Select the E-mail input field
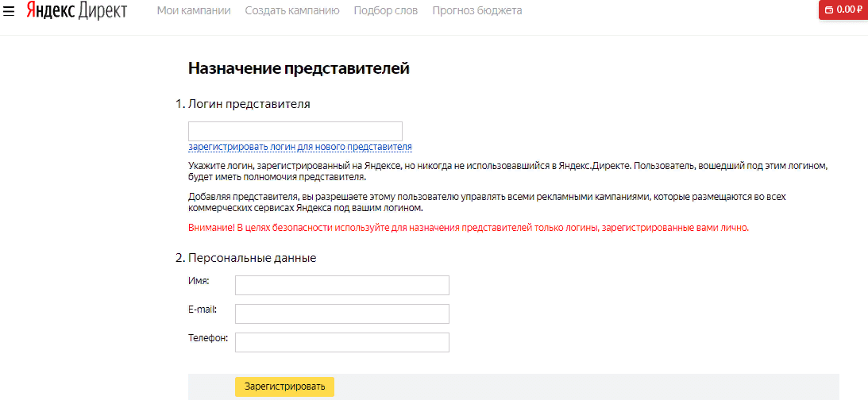The width and height of the screenshot is (868, 400). (x=341, y=313)
